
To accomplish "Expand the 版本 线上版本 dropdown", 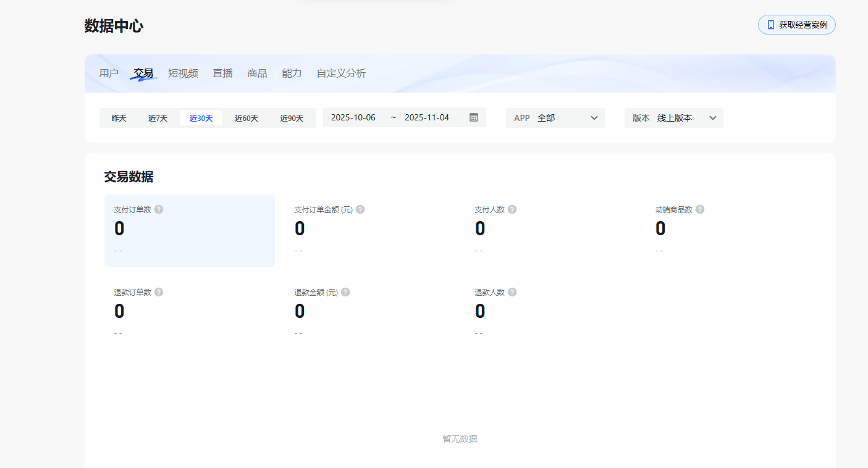I will (673, 118).
